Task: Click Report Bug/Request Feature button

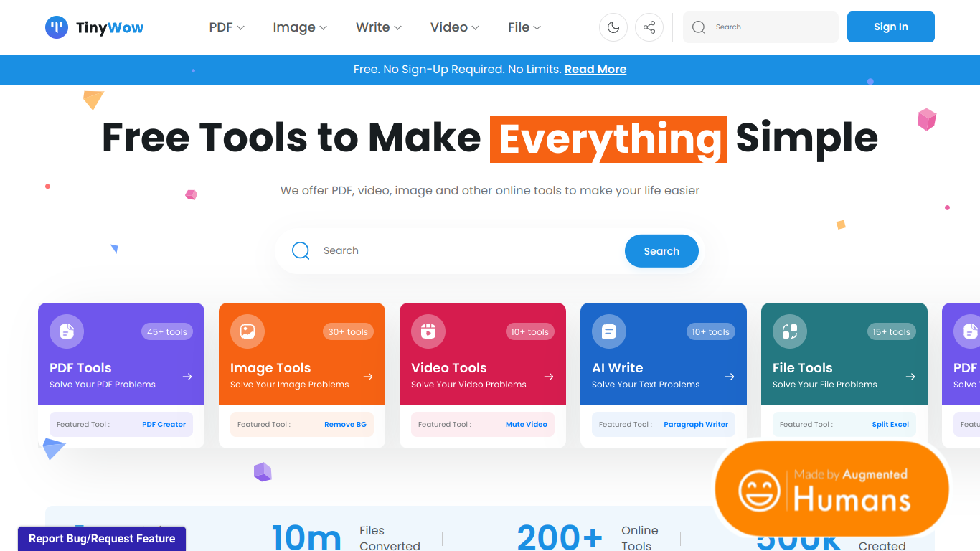Action: [102, 539]
